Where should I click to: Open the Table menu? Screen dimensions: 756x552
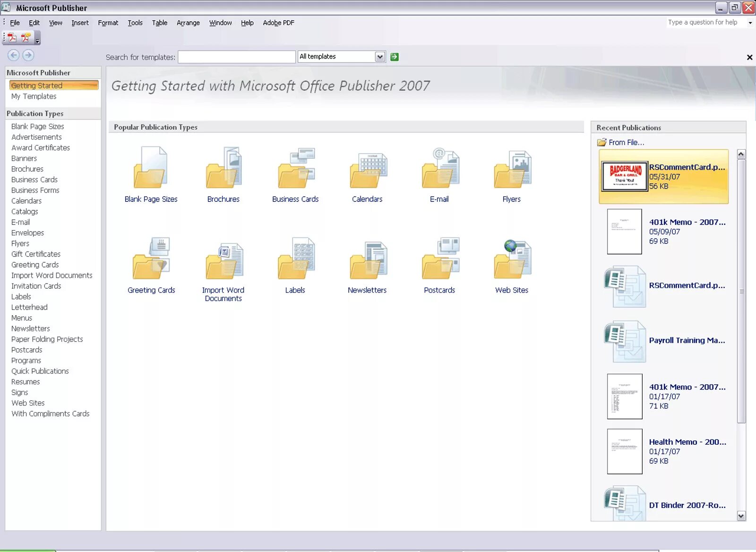pos(160,23)
